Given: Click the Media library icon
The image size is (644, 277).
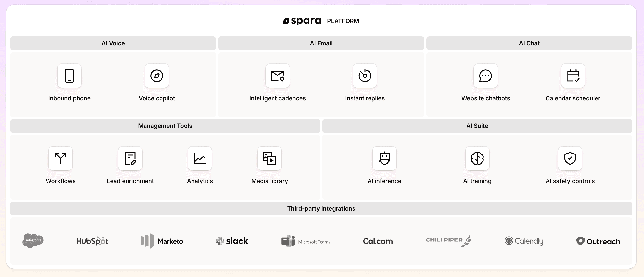Looking at the screenshot, I should click(x=270, y=159).
